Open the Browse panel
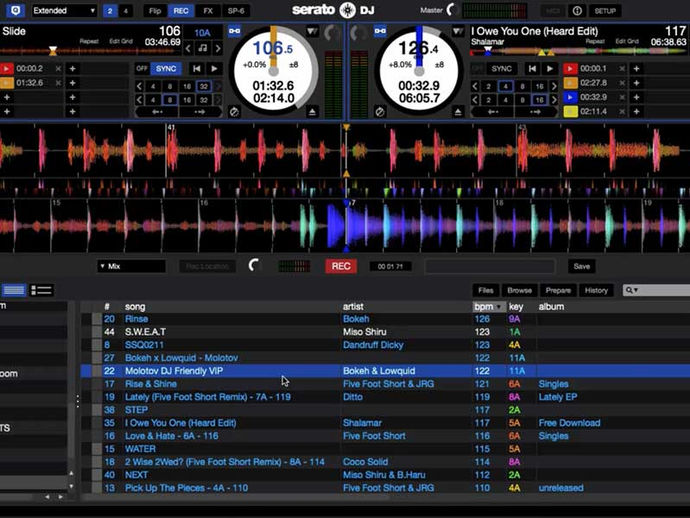This screenshot has width=690, height=518. (x=519, y=290)
